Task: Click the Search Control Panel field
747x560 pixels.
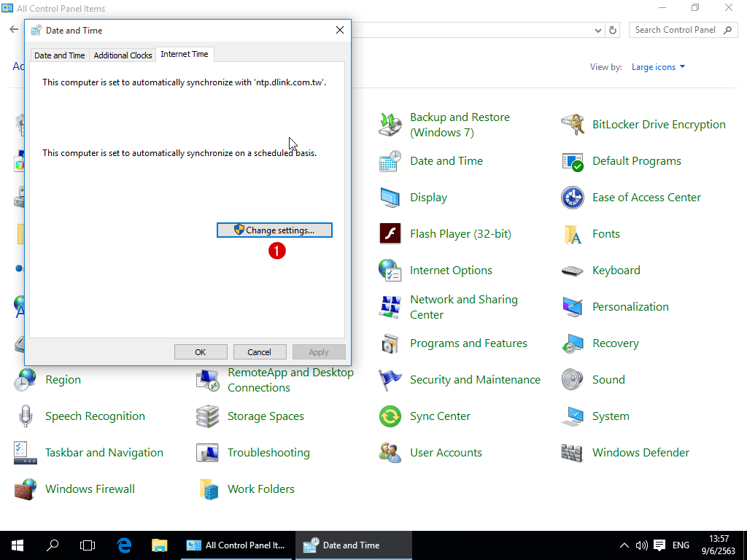Action: click(x=675, y=30)
